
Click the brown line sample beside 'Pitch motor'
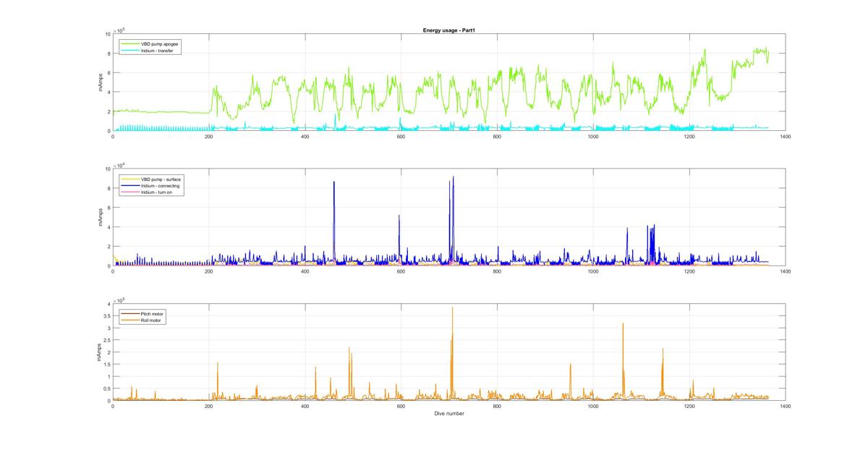click(129, 313)
